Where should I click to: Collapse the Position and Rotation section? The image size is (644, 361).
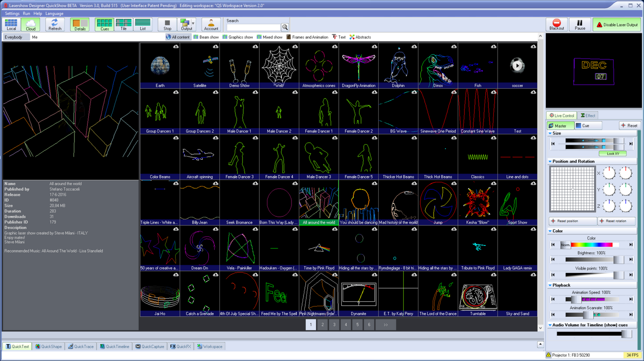click(550, 162)
